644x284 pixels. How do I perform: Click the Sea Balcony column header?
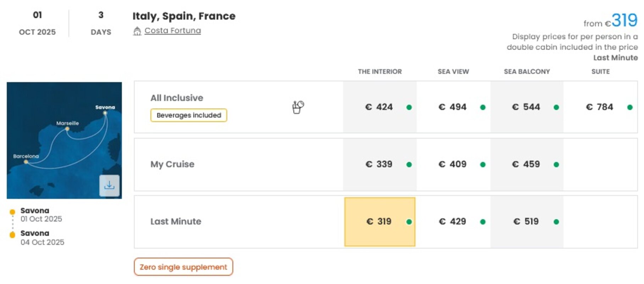[527, 72]
